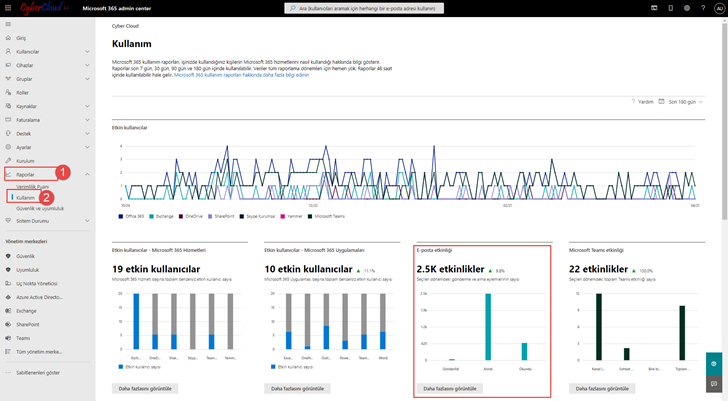Follow the Microsoft 365 kullanım raporları info link
This screenshot has width=728, height=401.
coord(241,75)
